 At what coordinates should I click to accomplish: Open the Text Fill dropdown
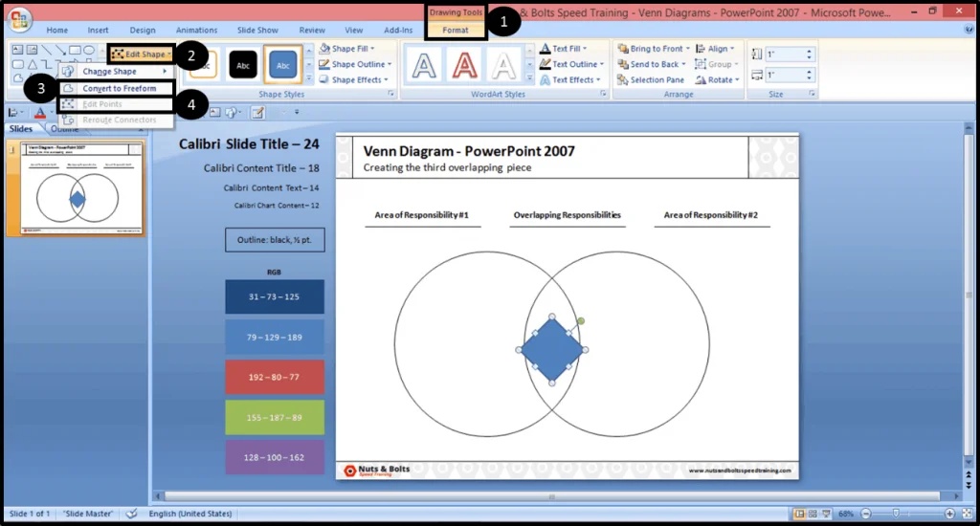click(x=563, y=49)
